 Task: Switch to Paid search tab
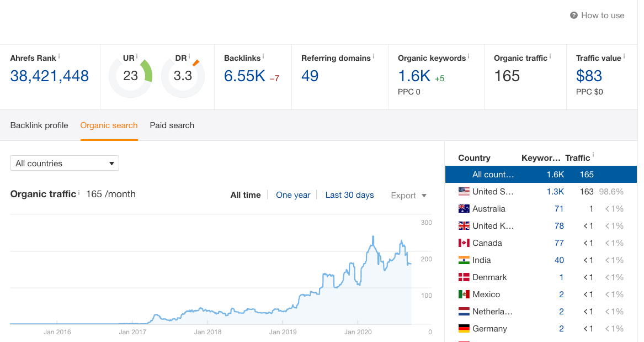click(x=172, y=125)
